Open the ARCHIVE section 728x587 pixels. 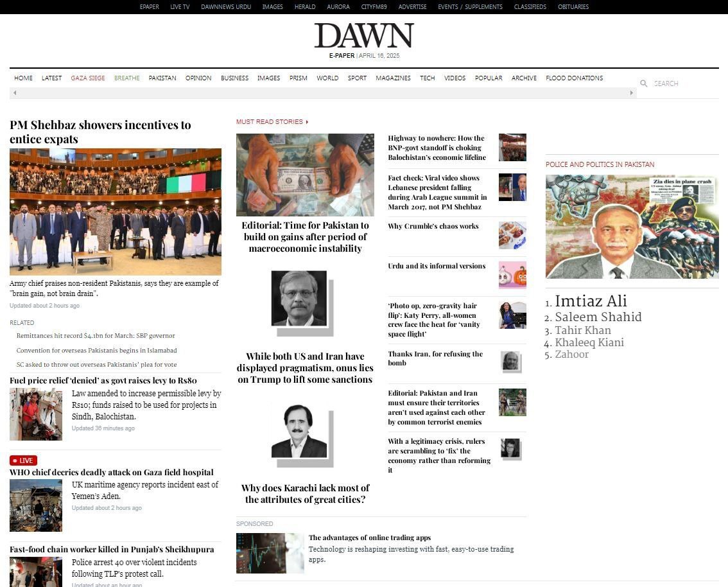coord(524,78)
